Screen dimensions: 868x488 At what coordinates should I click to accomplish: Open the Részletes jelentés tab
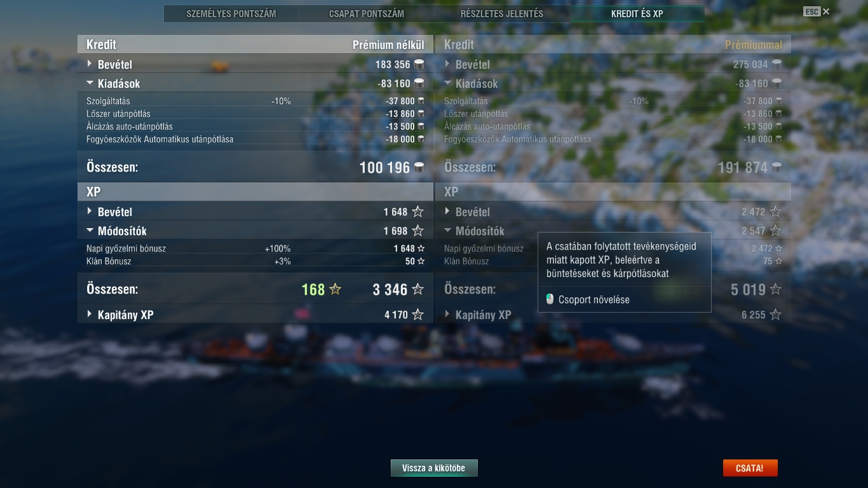pyautogui.click(x=502, y=13)
